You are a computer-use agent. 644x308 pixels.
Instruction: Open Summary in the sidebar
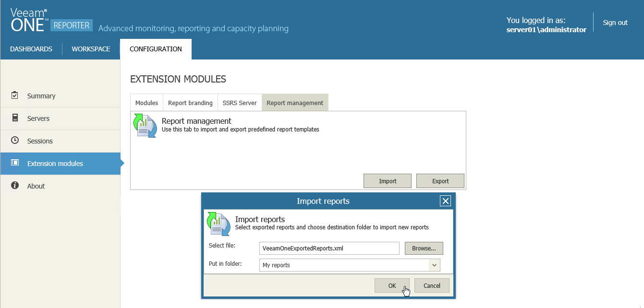pyautogui.click(x=60, y=96)
